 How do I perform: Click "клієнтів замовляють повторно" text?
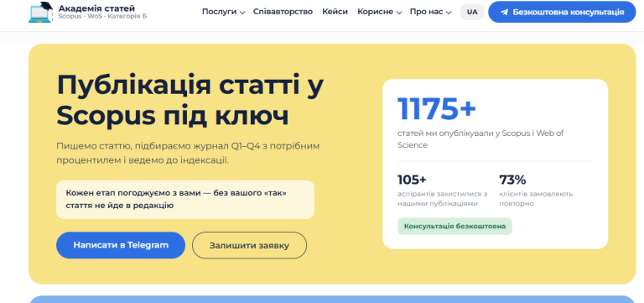pyautogui.click(x=536, y=199)
